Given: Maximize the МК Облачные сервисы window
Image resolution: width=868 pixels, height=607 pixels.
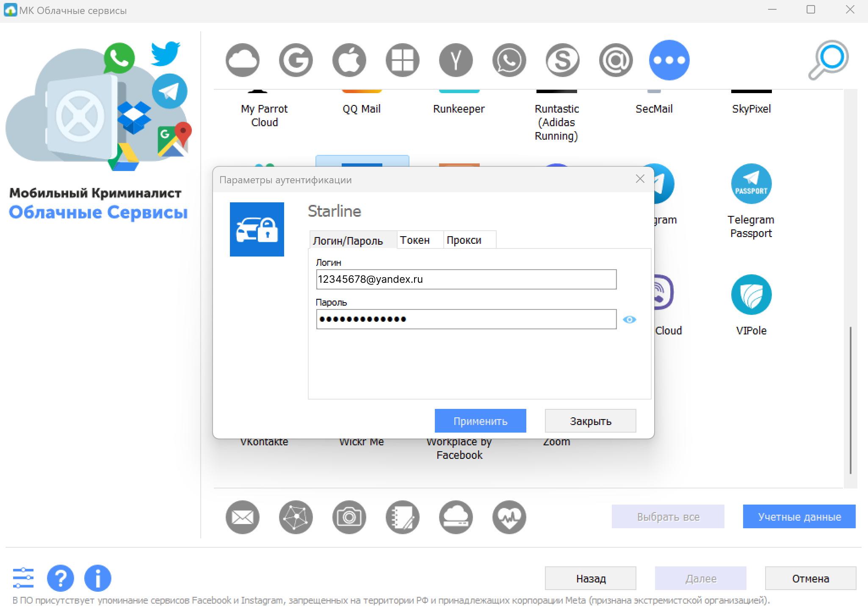Looking at the screenshot, I should pyautogui.click(x=811, y=10).
